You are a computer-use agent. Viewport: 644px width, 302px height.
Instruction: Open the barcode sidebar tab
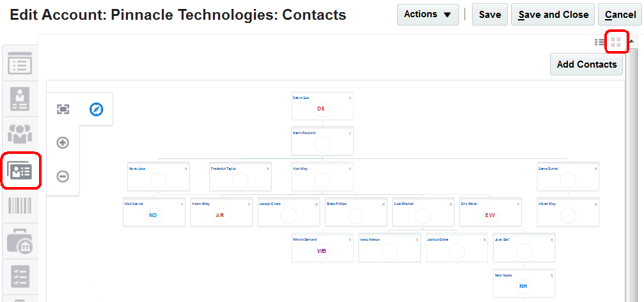click(x=20, y=206)
